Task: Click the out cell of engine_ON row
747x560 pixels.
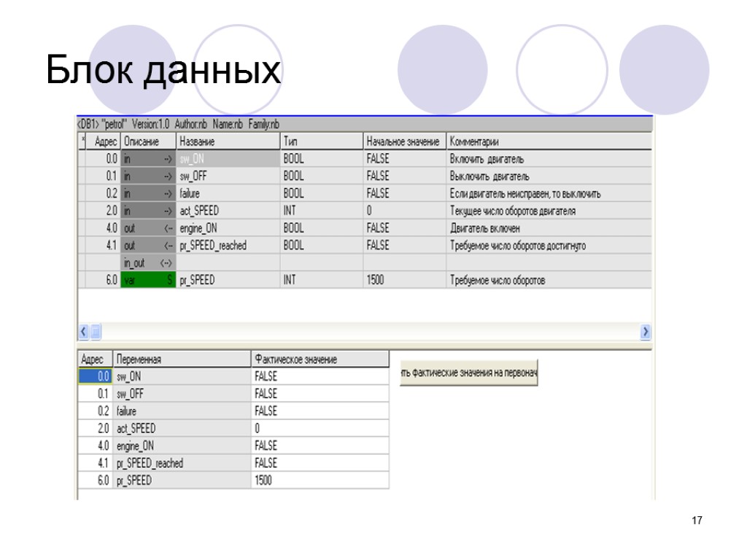Action: pyautogui.click(x=148, y=228)
